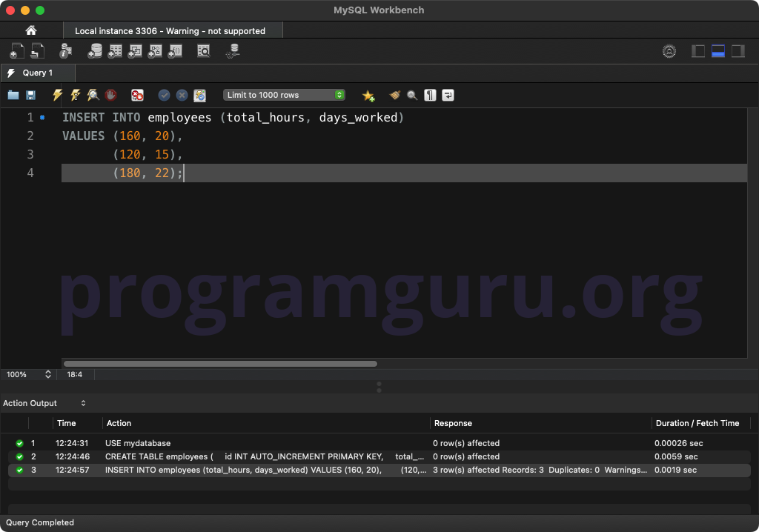The image size is (759, 532).
Task: Open the Workbench preferences gear icon
Action: pos(669,51)
